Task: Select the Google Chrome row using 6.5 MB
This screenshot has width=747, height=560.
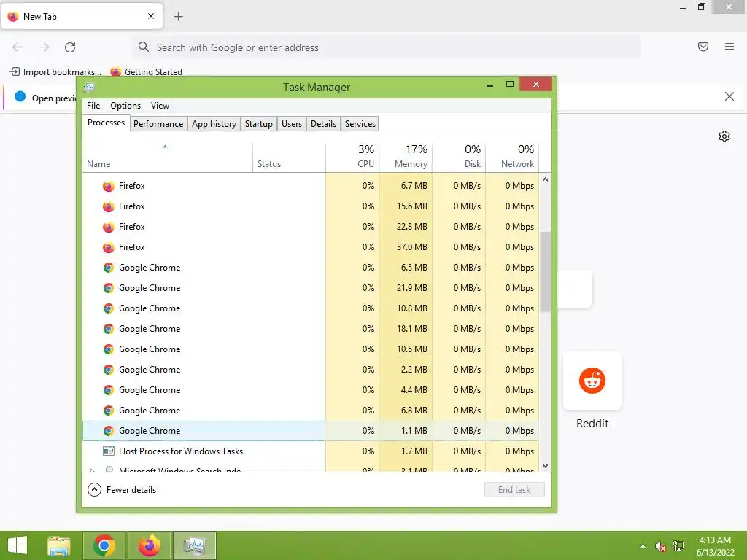Action: (311, 268)
